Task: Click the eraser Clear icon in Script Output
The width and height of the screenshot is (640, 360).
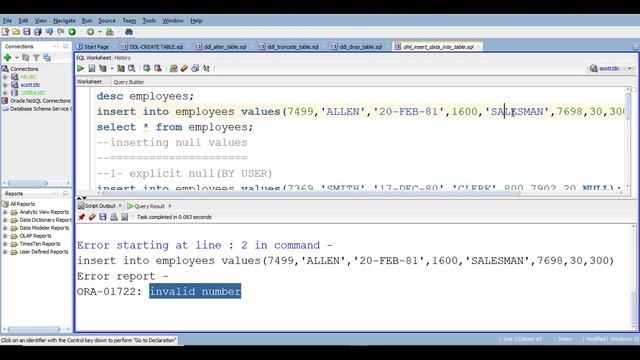Action: 92,217
